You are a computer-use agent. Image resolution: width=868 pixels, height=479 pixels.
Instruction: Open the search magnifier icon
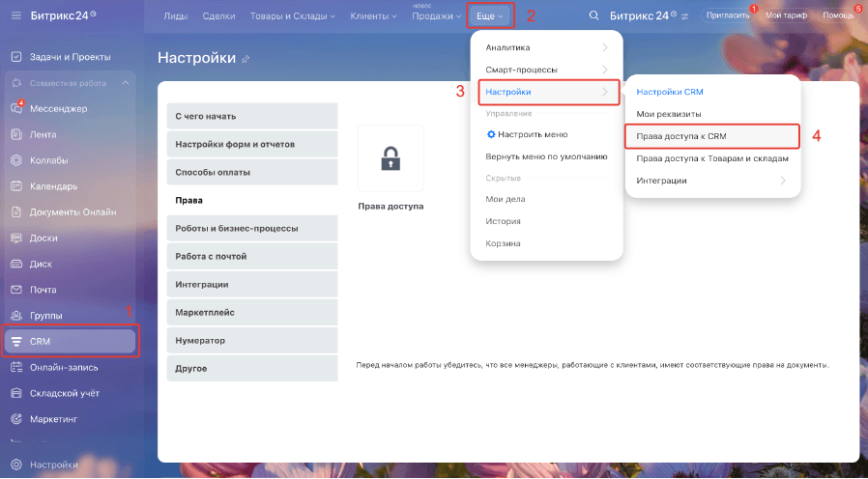point(593,16)
